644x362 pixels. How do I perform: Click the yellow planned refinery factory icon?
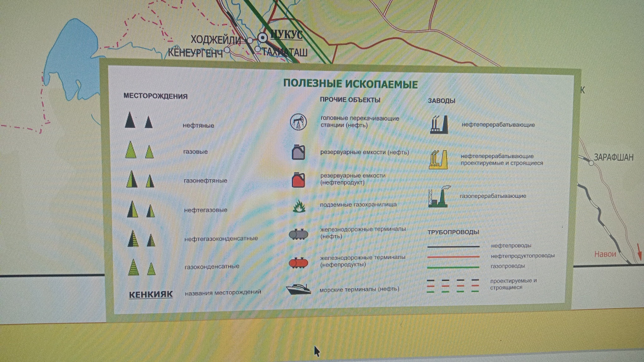pyautogui.click(x=438, y=160)
